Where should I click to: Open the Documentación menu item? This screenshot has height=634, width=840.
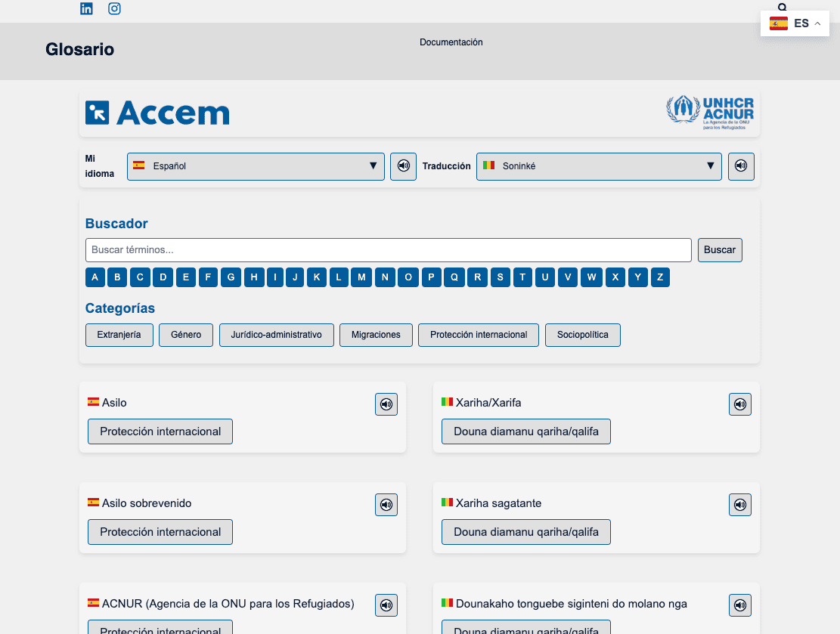tap(451, 42)
